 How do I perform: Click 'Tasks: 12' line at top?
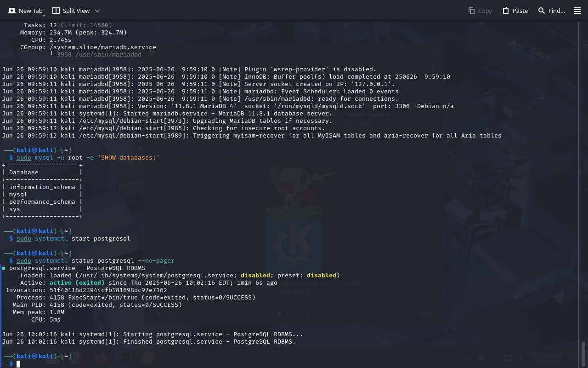[x=68, y=25]
